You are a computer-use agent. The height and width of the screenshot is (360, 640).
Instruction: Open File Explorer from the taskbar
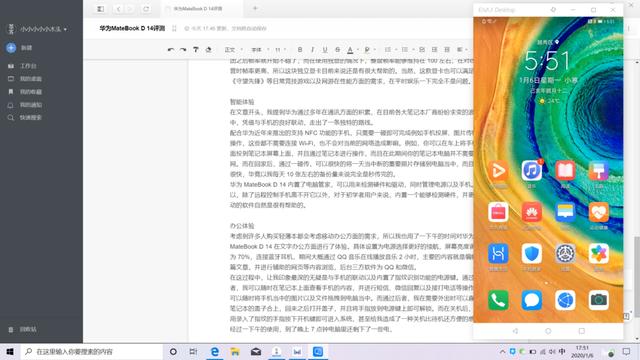click(x=235, y=351)
